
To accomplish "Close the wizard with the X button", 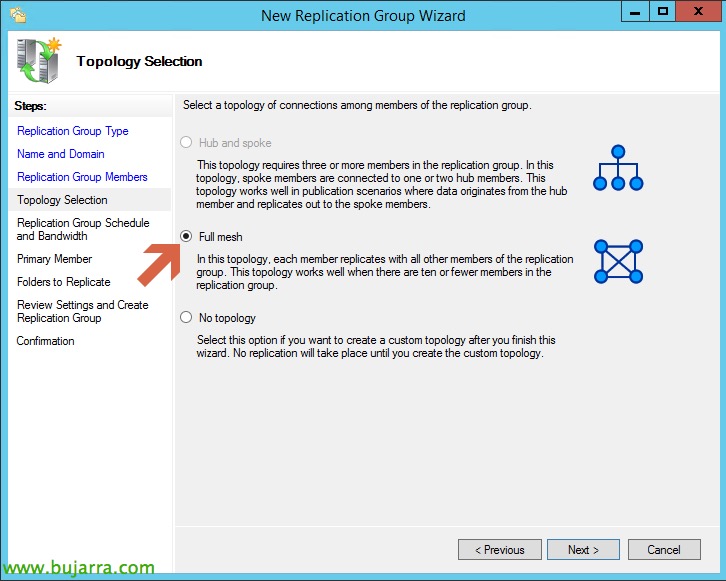I will click(698, 12).
